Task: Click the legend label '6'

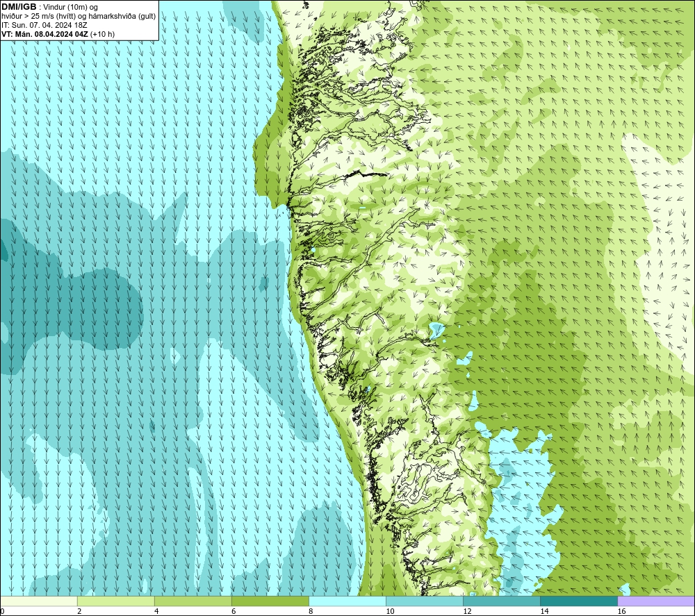Action: (234, 612)
